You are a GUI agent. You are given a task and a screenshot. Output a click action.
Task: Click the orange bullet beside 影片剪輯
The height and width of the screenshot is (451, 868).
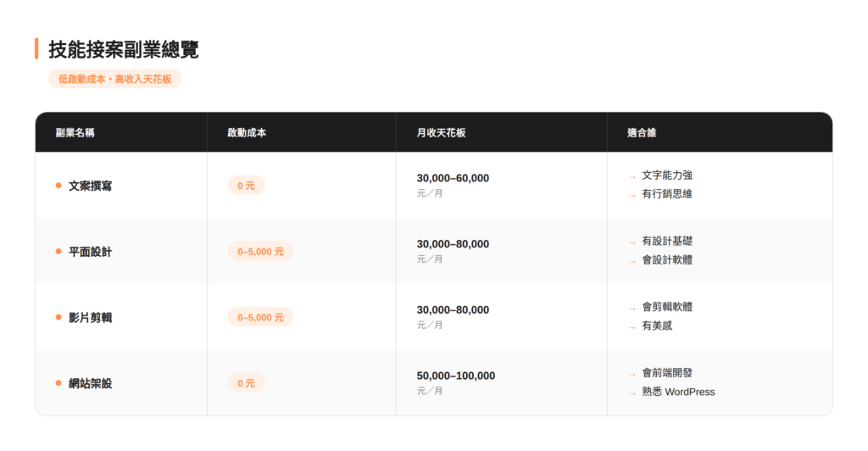(x=58, y=317)
